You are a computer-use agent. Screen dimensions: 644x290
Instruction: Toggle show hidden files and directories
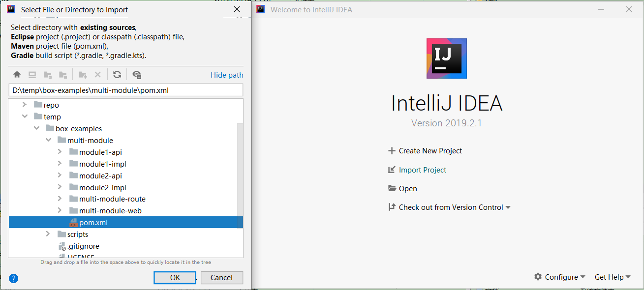pos(137,75)
